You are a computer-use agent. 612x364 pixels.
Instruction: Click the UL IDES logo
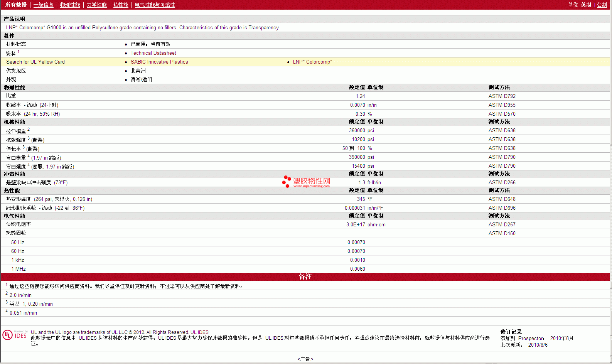[x=15, y=335]
